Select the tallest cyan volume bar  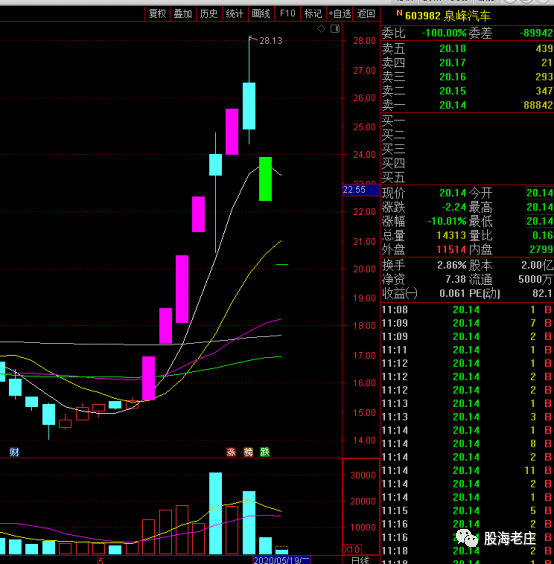(x=215, y=513)
